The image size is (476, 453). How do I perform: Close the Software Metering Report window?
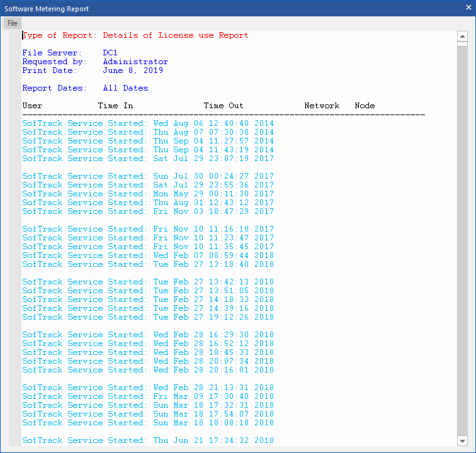pyautogui.click(x=468, y=8)
